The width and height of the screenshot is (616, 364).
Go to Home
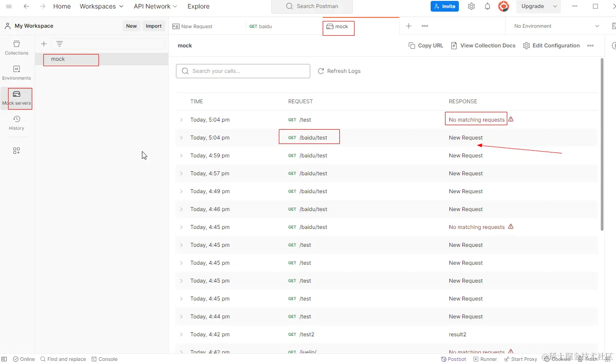(x=62, y=6)
